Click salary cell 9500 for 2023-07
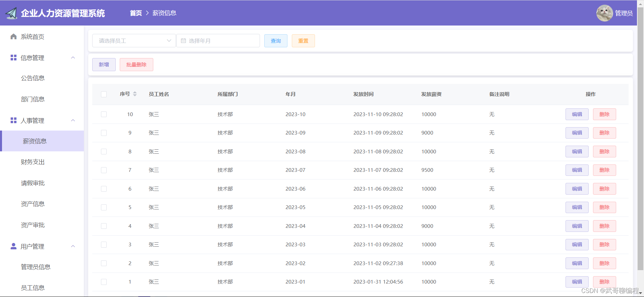 [x=427, y=170]
